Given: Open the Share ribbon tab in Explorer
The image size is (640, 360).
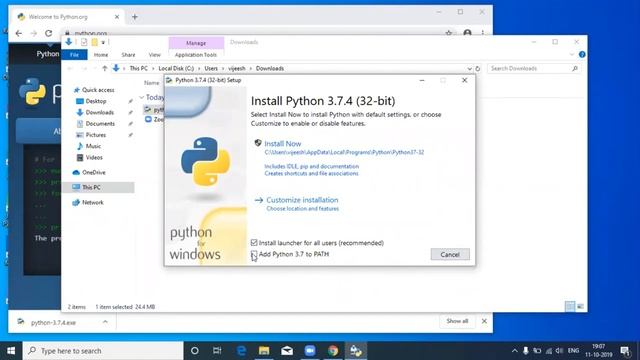Looking at the screenshot, I should [128, 55].
